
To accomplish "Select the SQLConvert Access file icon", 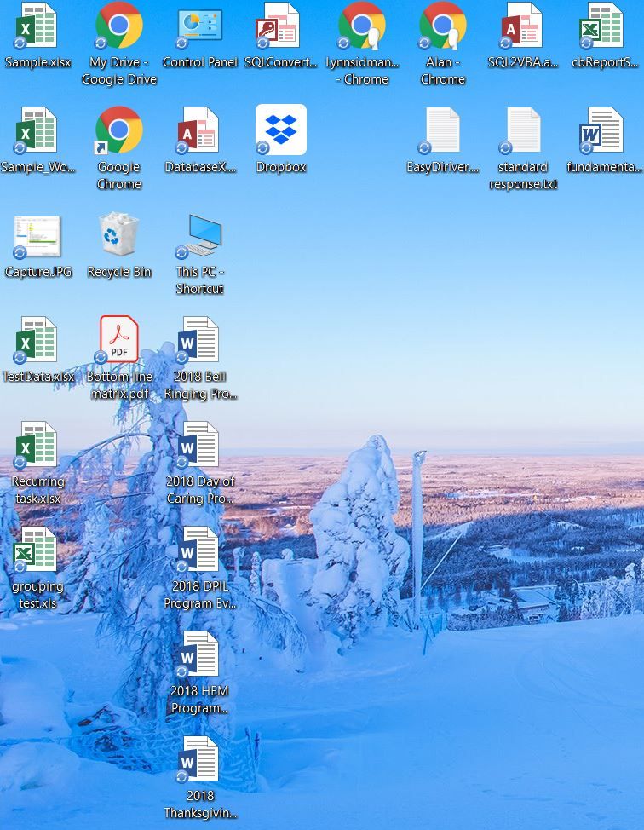I will pos(281,26).
